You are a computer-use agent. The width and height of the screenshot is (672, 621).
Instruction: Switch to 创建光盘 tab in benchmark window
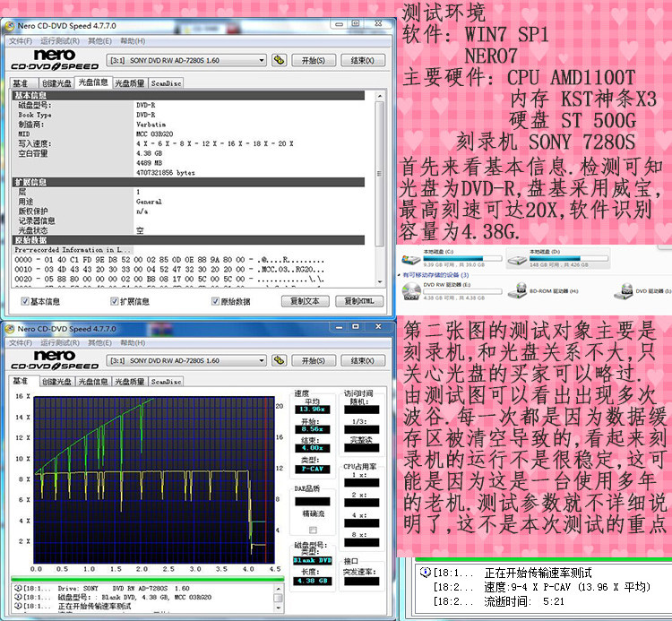point(56,382)
